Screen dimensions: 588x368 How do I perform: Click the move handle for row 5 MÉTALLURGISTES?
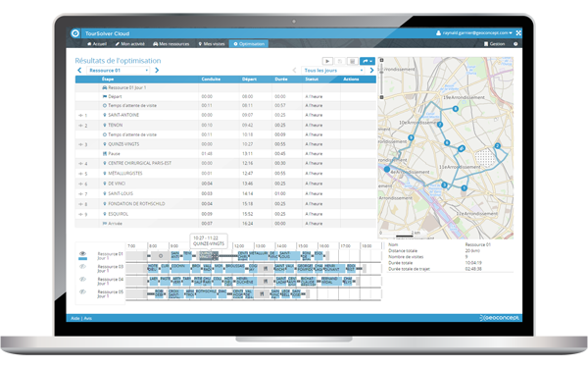coord(80,174)
